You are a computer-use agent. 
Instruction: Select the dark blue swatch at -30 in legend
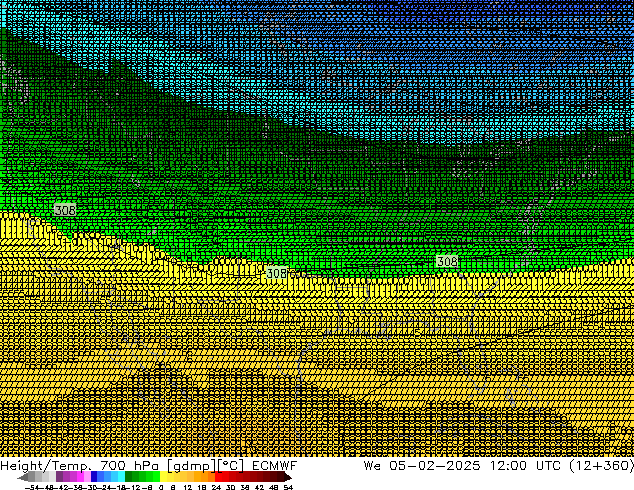[x=94, y=477]
